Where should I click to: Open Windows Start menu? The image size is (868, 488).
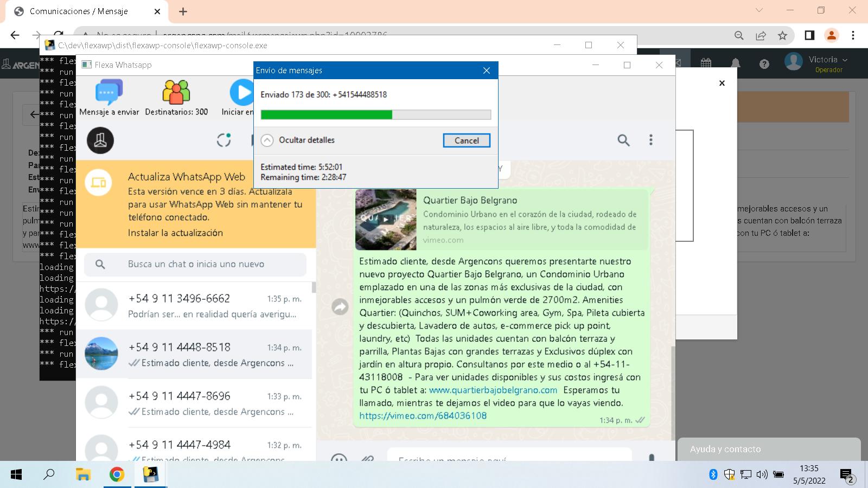click(x=16, y=475)
